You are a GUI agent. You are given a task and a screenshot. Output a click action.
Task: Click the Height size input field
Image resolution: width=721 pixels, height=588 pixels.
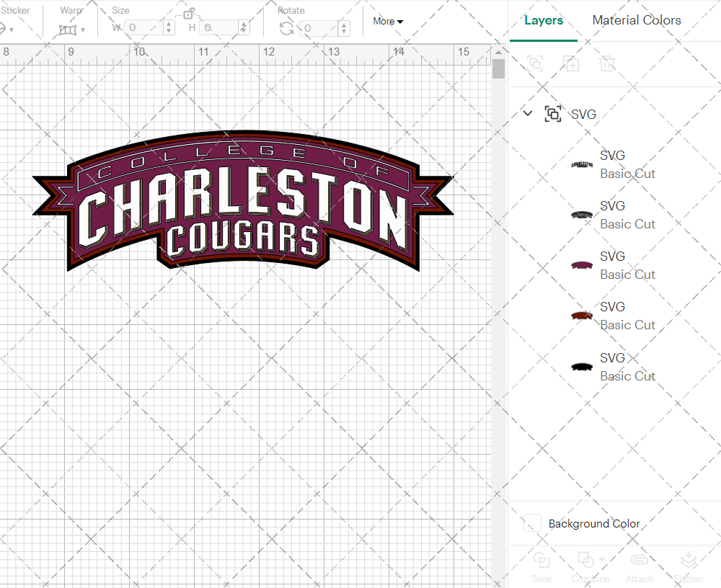tap(220, 27)
